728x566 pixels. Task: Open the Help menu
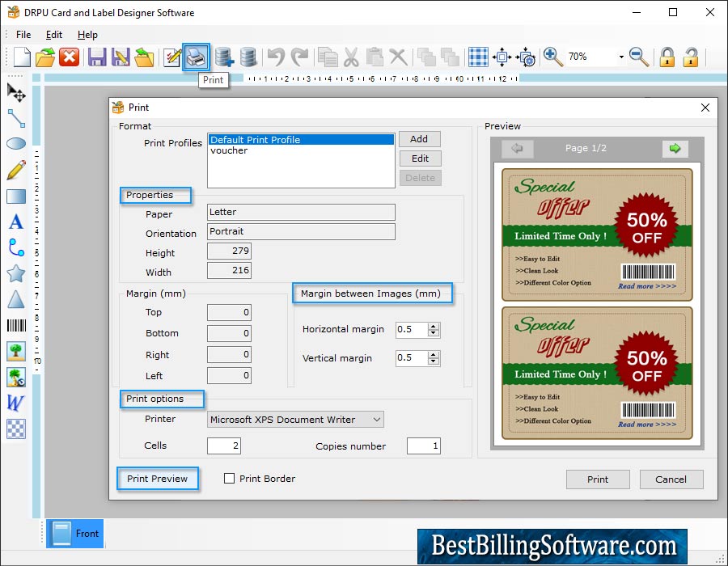pos(87,35)
